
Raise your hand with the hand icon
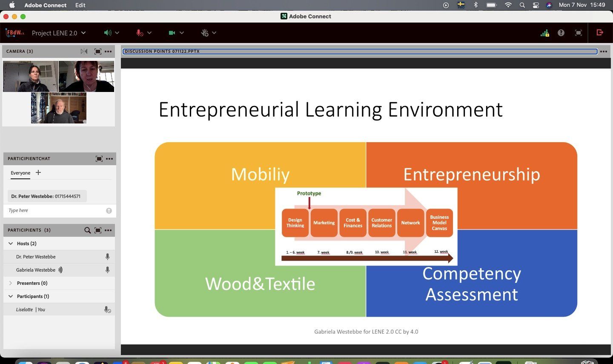pos(205,33)
